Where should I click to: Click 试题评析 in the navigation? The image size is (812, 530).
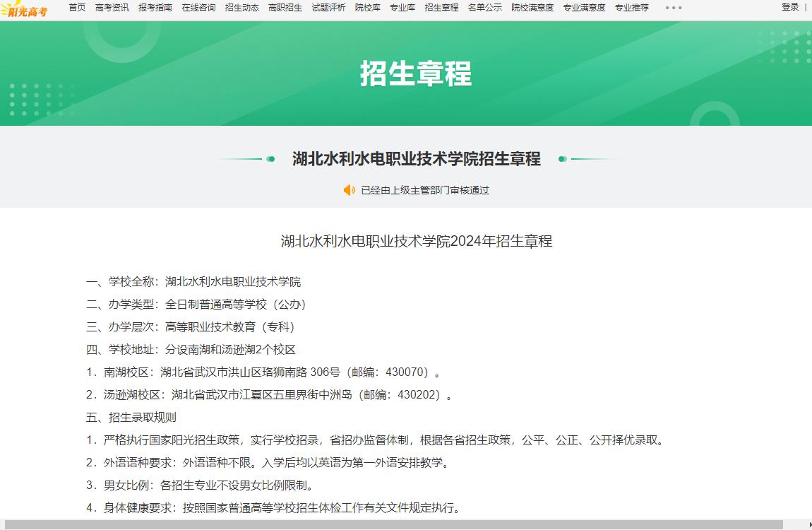[x=328, y=8]
